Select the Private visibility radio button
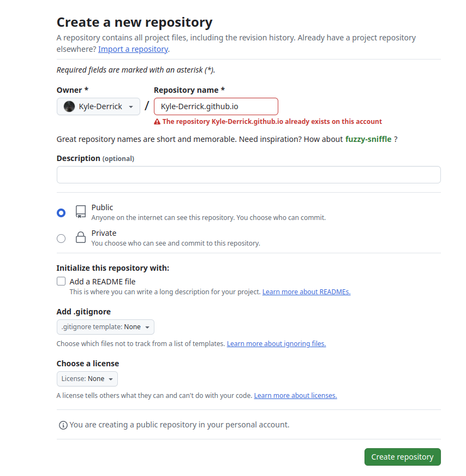Image resolution: width=466 pixels, height=476 pixels. click(61, 238)
